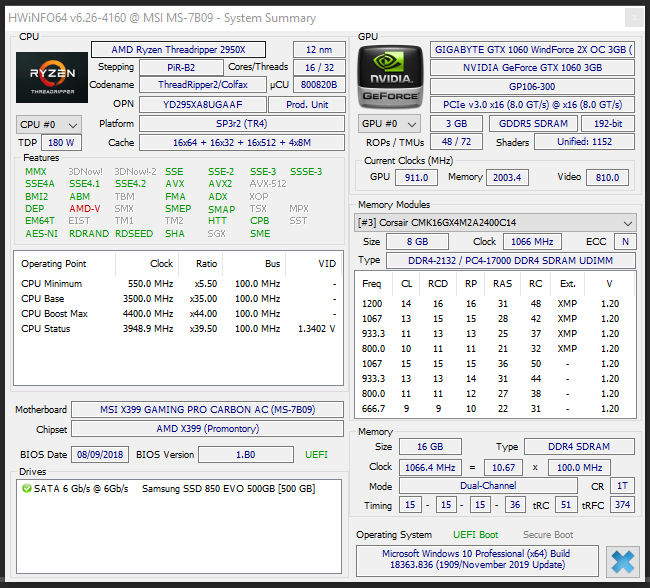Click the total memory 16 GB field

click(430, 447)
